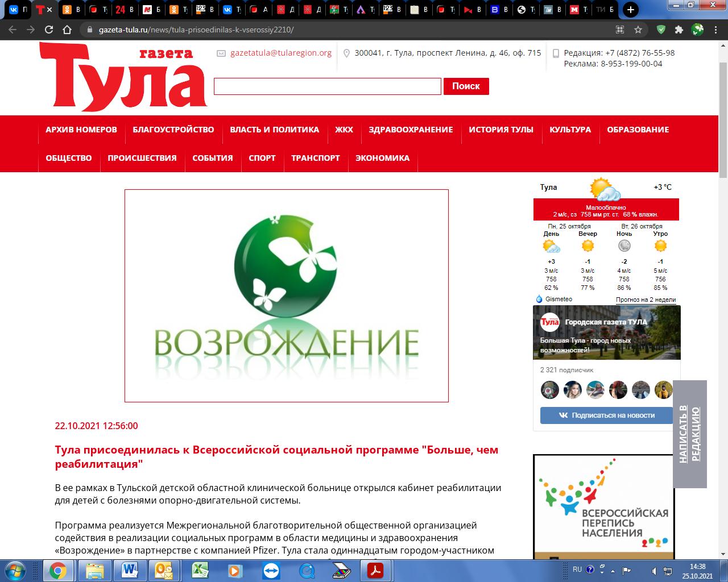Click the volume speaker icon in system tray
The image size is (728, 582).
click(x=655, y=571)
